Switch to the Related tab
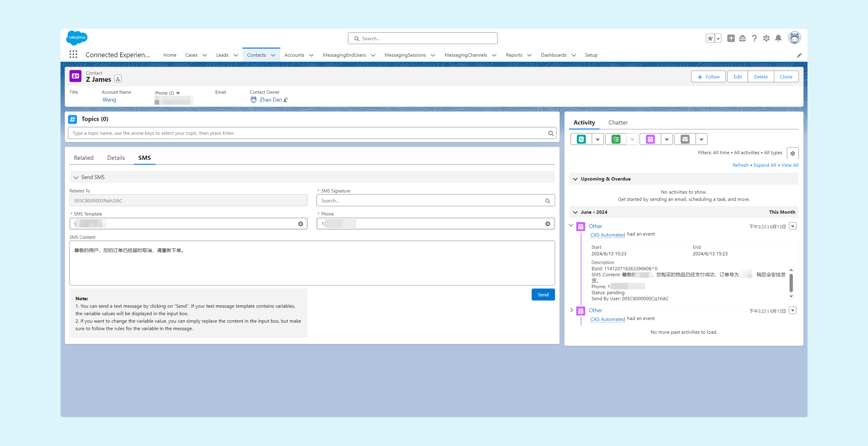868x446 pixels. click(x=84, y=158)
